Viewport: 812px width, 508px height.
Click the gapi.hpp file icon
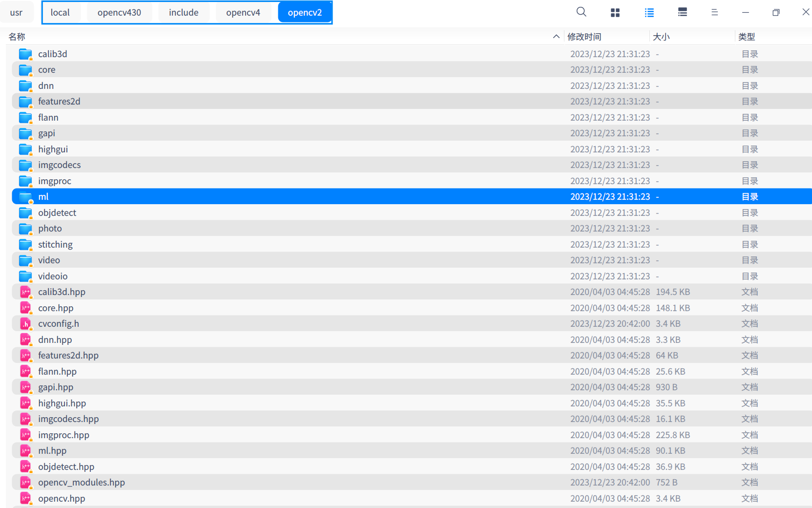[x=25, y=387]
